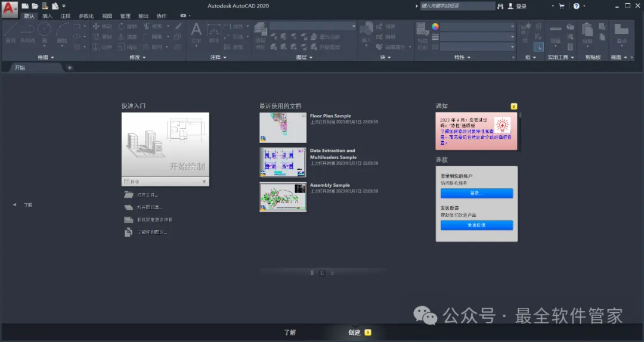Switch to the 参数化 (Parametric) ribbon tab
The width and height of the screenshot is (644, 342).
click(x=86, y=16)
